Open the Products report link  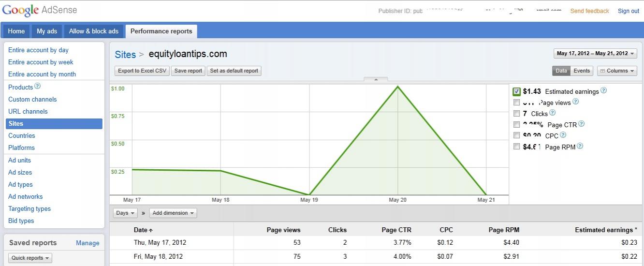click(21, 87)
